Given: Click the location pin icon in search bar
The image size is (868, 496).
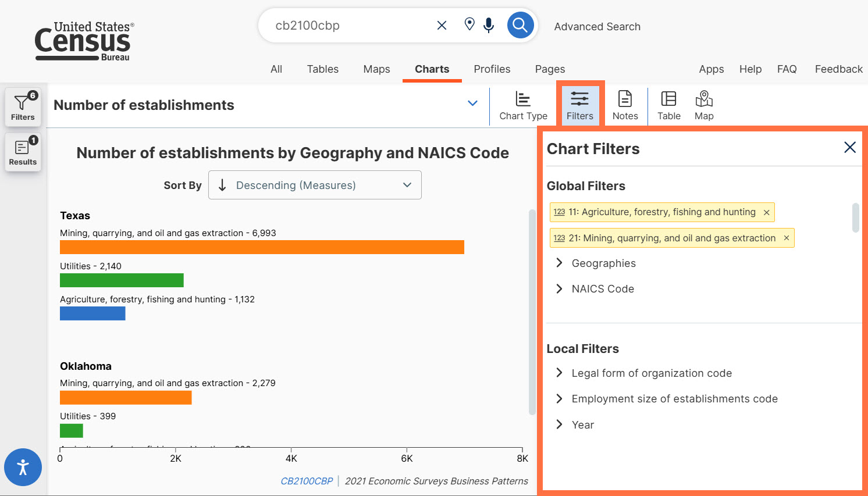Looking at the screenshot, I should [469, 24].
